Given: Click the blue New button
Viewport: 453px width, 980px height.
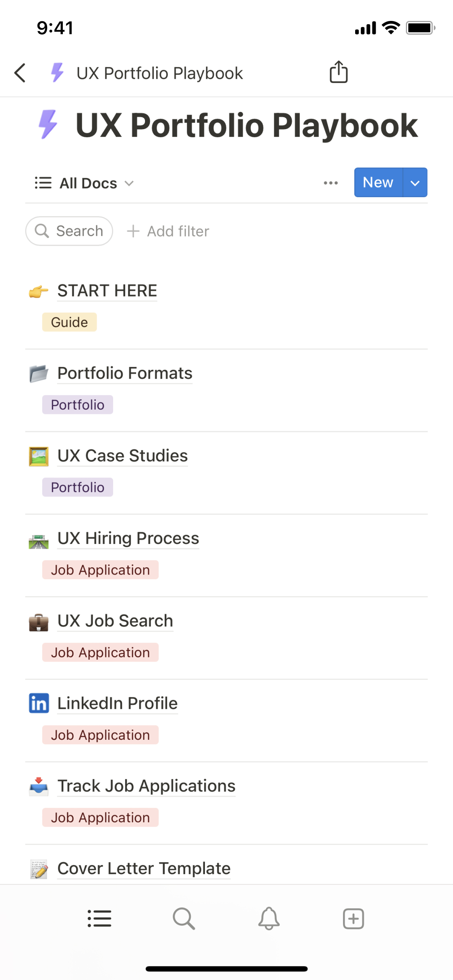Looking at the screenshot, I should pyautogui.click(x=378, y=183).
